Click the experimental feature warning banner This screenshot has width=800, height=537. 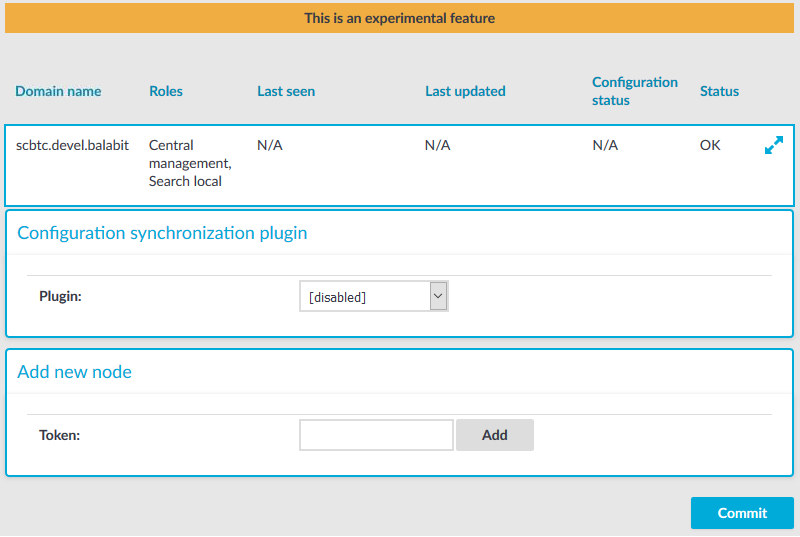[x=399, y=18]
